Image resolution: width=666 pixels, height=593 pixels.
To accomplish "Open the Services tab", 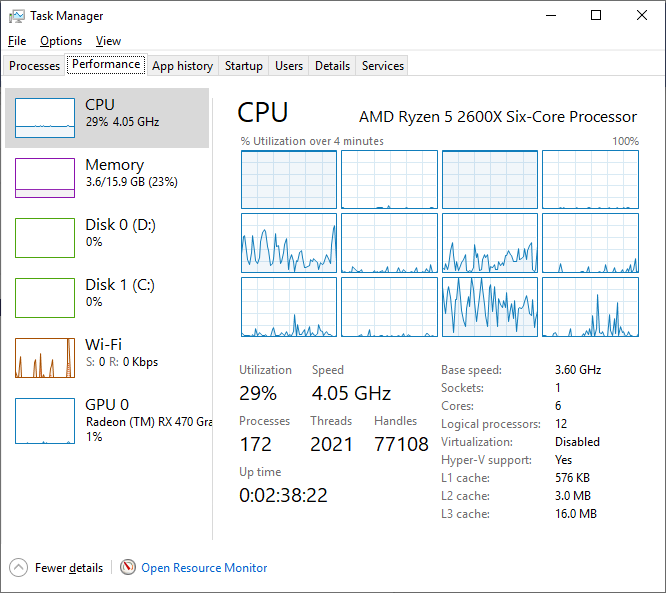I will tap(383, 66).
